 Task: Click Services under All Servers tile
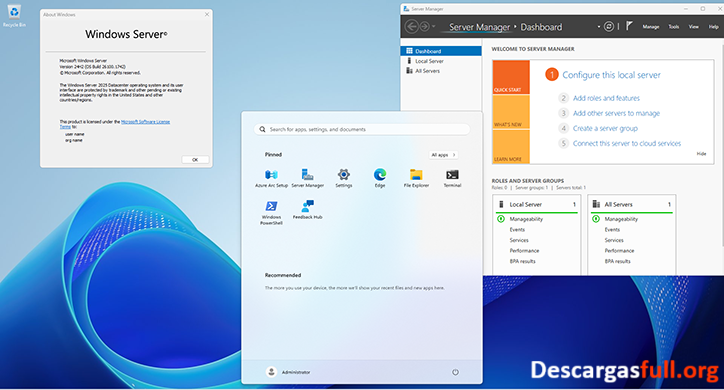pos(614,240)
